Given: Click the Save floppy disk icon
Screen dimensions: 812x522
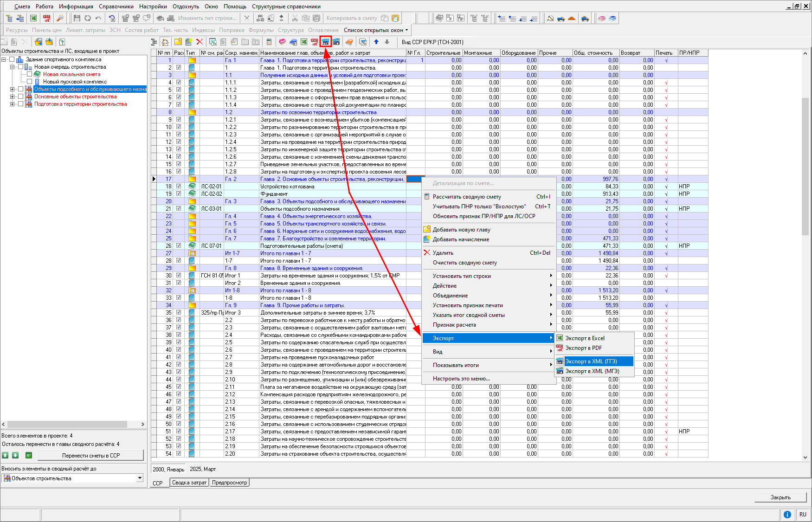Looking at the screenshot, I should [77, 18].
